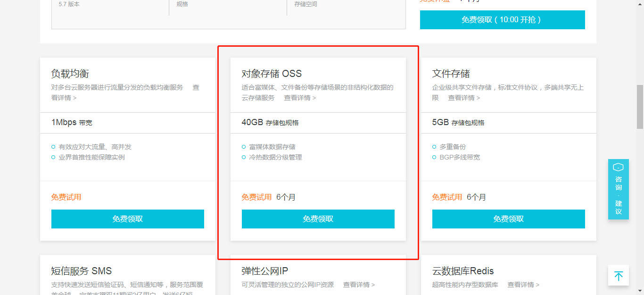The height and width of the screenshot is (295, 644).
Task: Click 业界首推性能保障实例 feature line
Action: tap(92, 157)
